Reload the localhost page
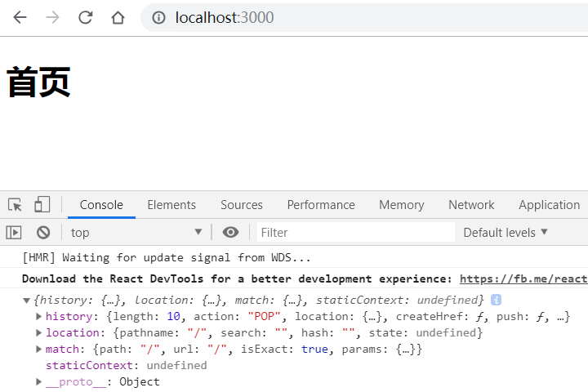 tap(85, 17)
